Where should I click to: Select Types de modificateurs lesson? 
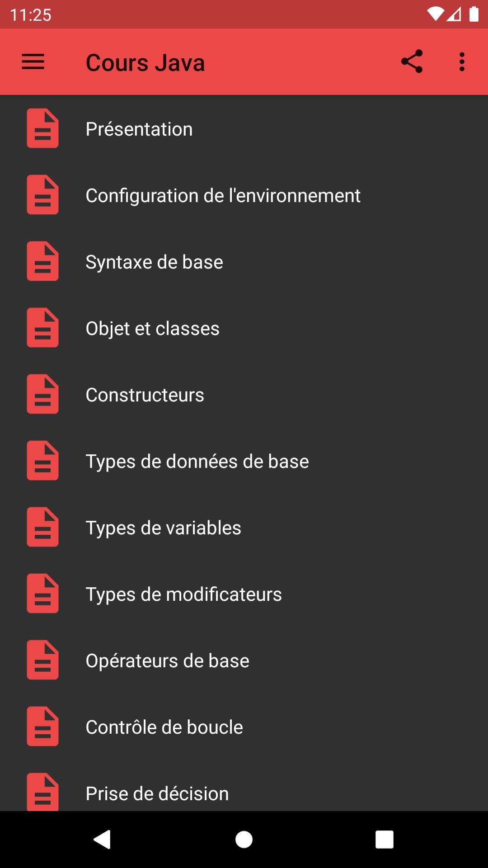click(244, 594)
